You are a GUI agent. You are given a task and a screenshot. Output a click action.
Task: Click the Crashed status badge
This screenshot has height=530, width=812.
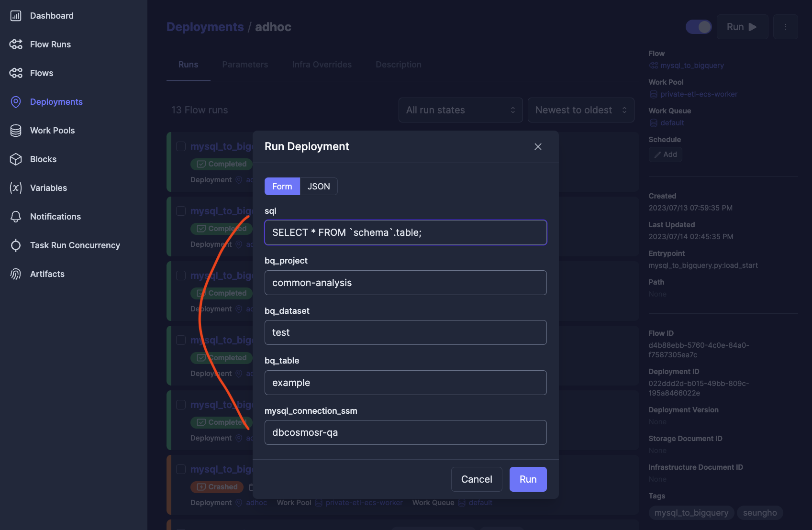[217, 487]
